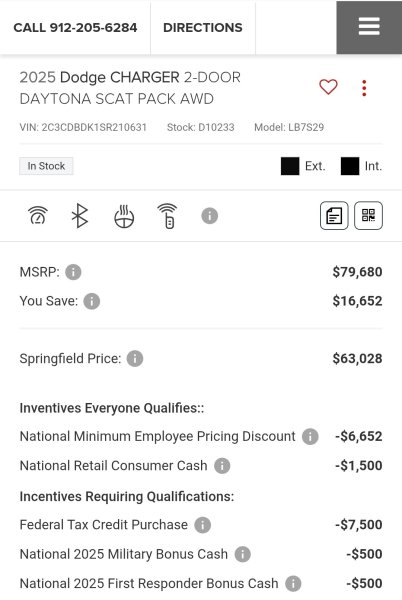The width and height of the screenshot is (402, 600).
Task: Click the MSRP info icon
Action: click(73, 272)
